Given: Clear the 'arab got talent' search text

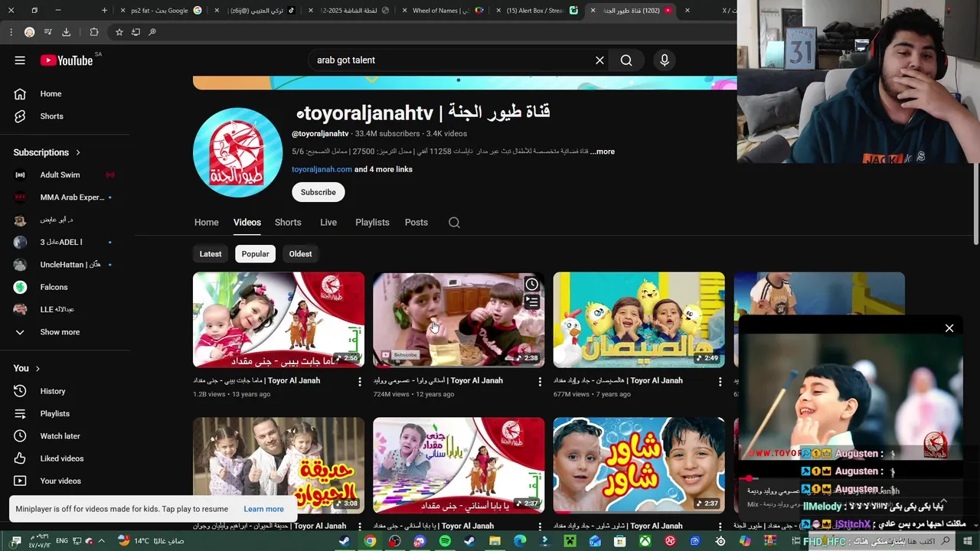Looking at the screenshot, I should [x=599, y=60].
